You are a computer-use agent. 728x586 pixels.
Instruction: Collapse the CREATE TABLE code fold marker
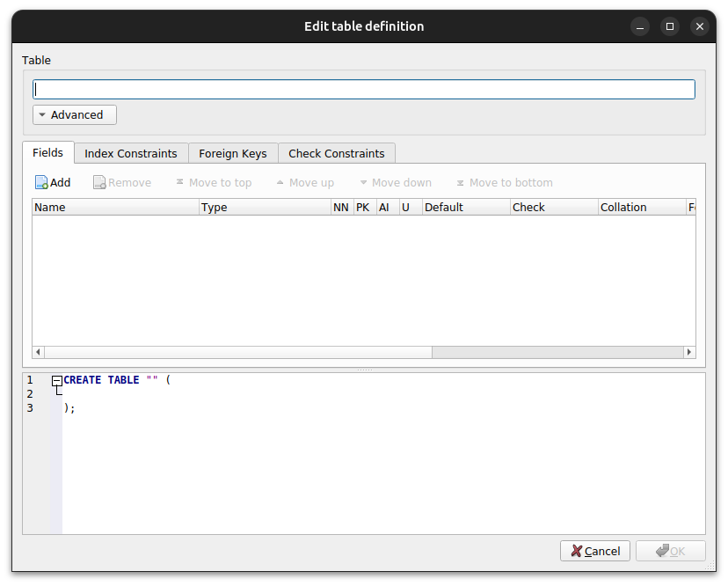coord(56,380)
